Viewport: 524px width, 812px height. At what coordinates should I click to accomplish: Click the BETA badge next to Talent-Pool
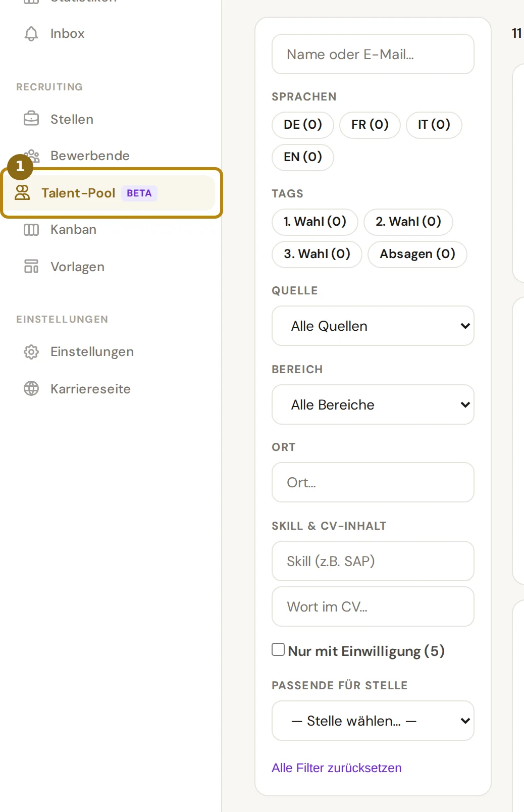tap(139, 193)
